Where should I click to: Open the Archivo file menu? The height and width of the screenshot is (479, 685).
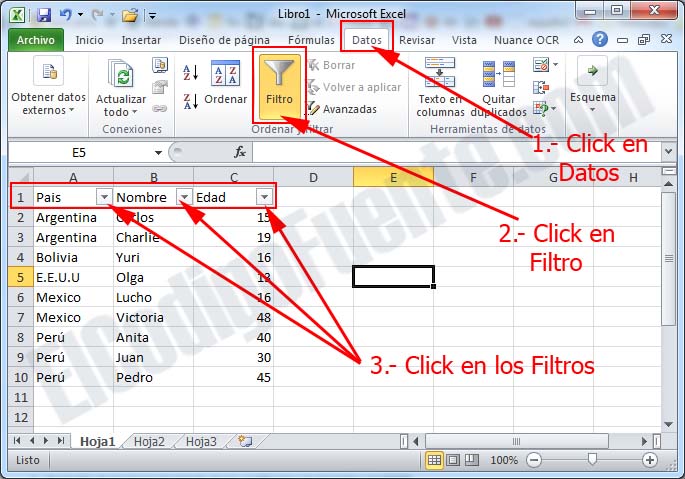(36, 40)
